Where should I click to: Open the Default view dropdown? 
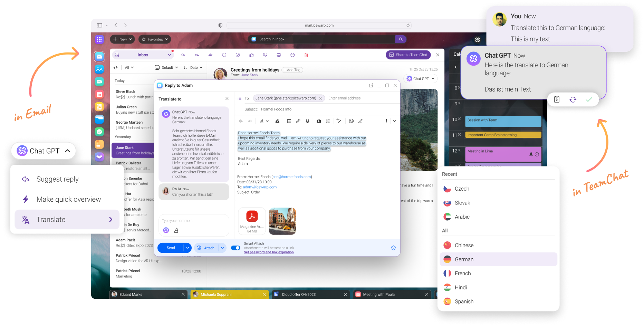click(x=166, y=67)
